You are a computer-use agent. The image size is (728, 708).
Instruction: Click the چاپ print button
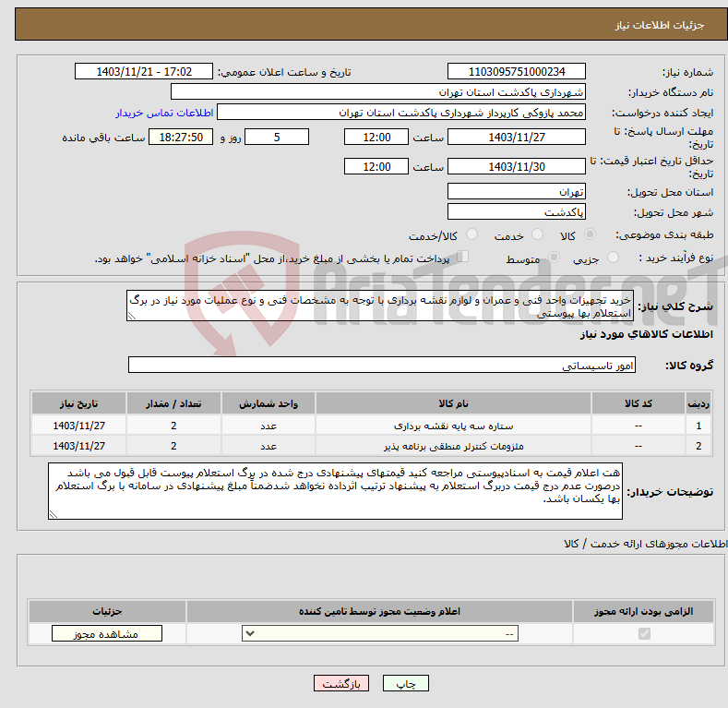[406, 683]
